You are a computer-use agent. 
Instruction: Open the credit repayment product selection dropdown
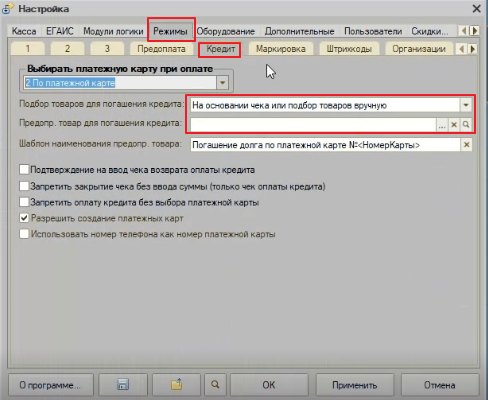[466, 105]
